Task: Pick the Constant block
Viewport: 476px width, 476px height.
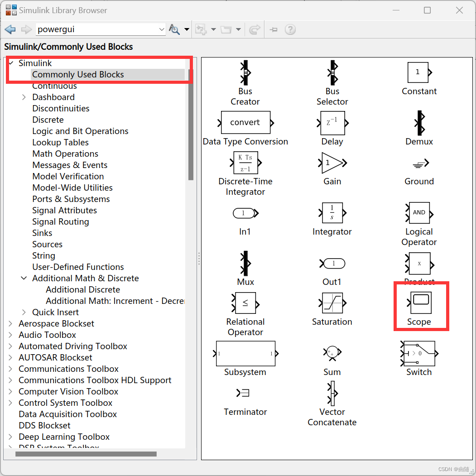Action: 419,72
